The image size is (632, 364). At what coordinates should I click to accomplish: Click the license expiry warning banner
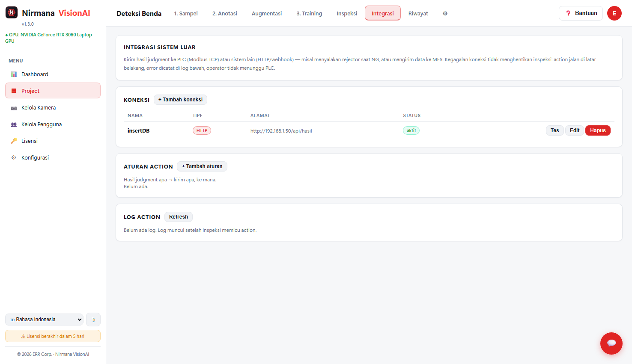pos(53,336)
